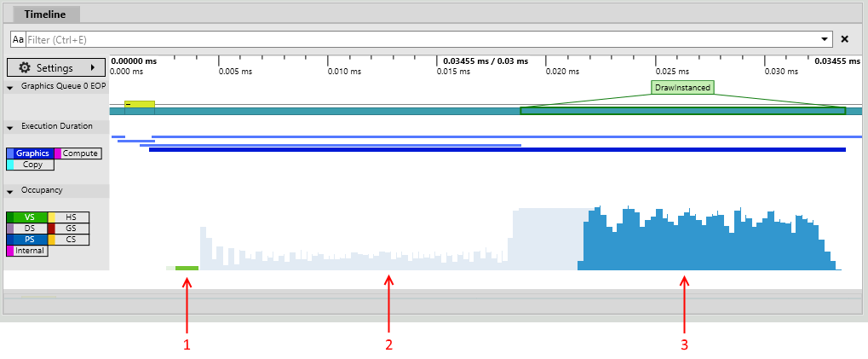Collapse the Graphics Queue 0 EOP row
This screenshot has height=359, width=868.
(10, 87)
